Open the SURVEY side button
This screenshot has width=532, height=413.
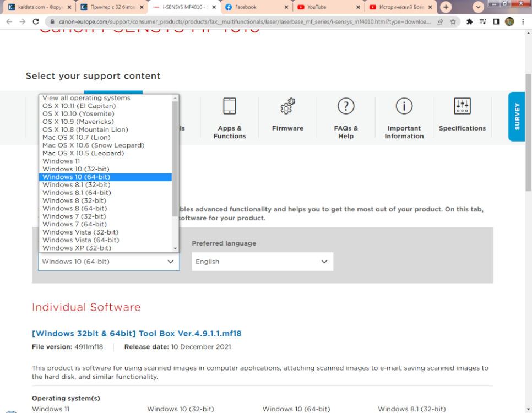click(517, 116)
